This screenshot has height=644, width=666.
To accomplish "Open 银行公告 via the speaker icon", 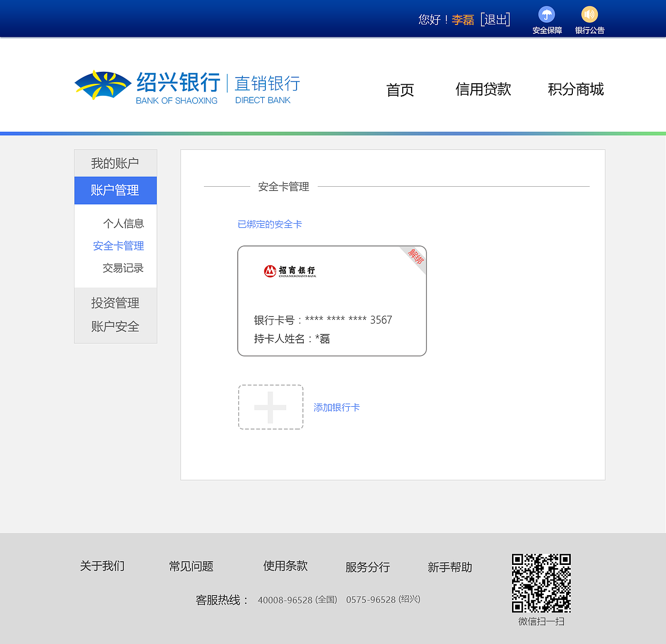I will (x=589, y=15).
